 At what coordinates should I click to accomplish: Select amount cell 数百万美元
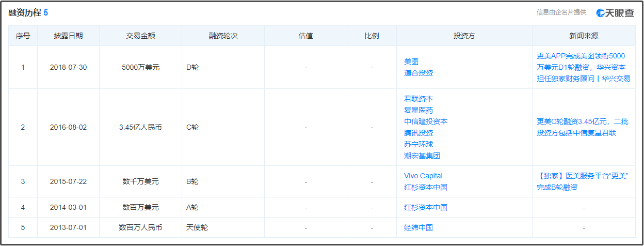[140, 207]
